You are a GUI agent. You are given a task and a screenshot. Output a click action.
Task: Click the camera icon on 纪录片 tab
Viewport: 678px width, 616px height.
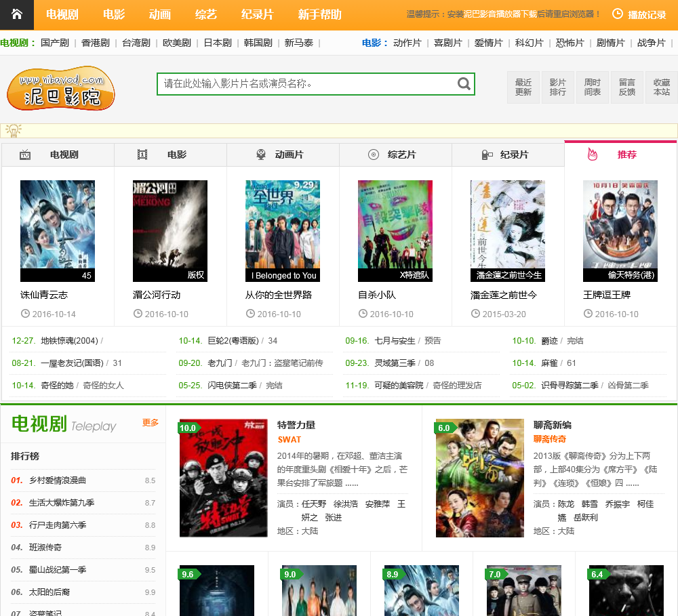[x=487, y=155]
